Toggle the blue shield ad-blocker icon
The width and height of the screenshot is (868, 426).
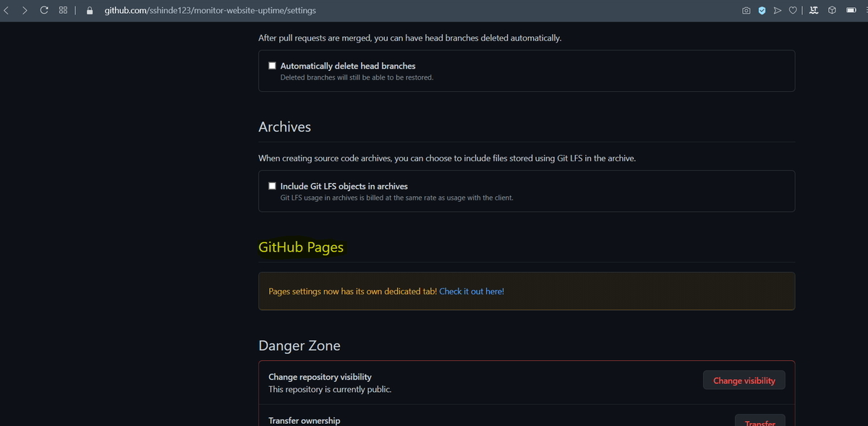click(762, 10)
